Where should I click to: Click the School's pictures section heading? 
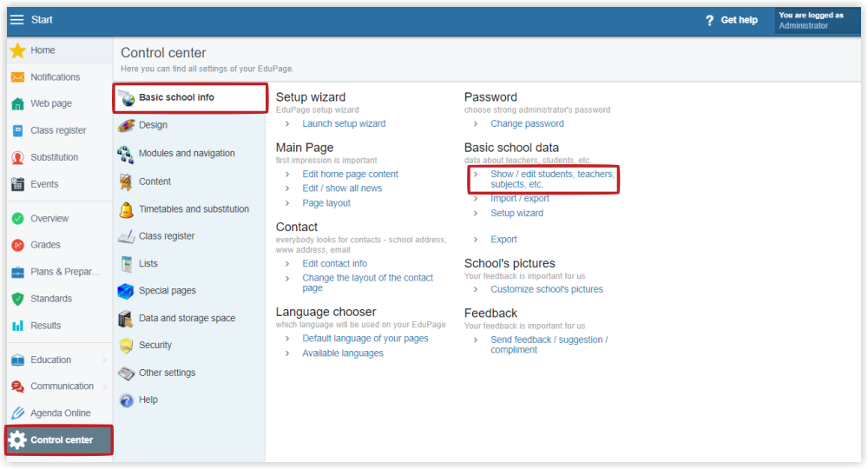click(x=510, y=263)
